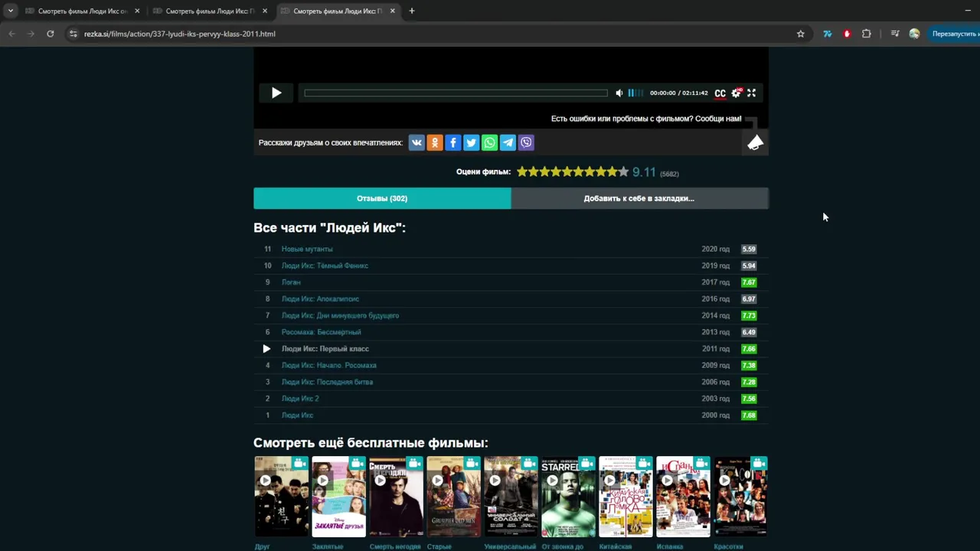The image size is (980, 551).
Task: Open the Красотки movie poster
Action: pos(740,497)
